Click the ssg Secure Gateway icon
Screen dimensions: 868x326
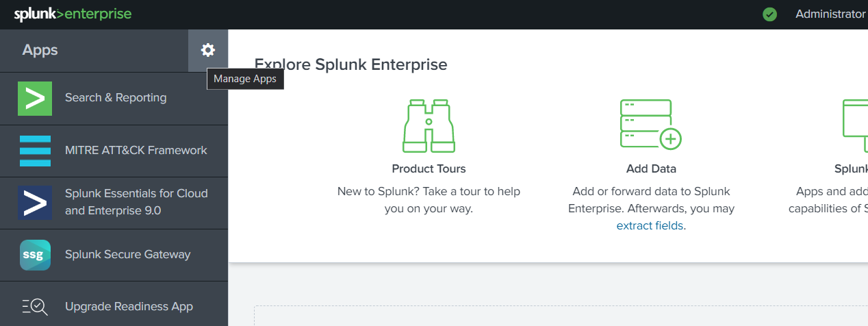pos(35,255)
